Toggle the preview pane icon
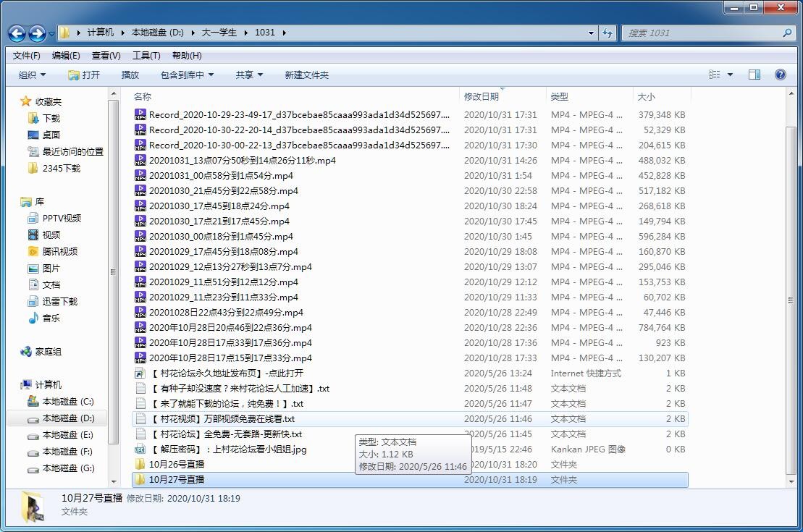803x532 pixels. pos(754,75)
